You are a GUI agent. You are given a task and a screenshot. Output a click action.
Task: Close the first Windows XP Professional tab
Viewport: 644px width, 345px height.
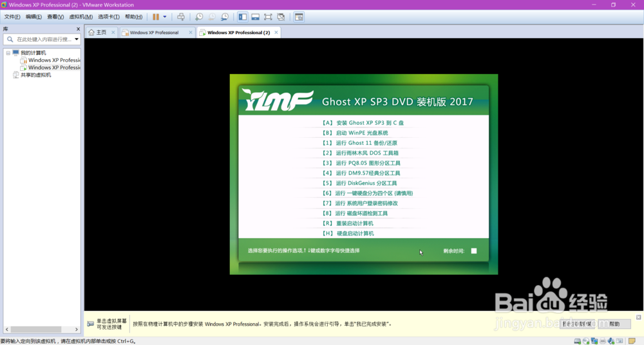coord(191,32)
